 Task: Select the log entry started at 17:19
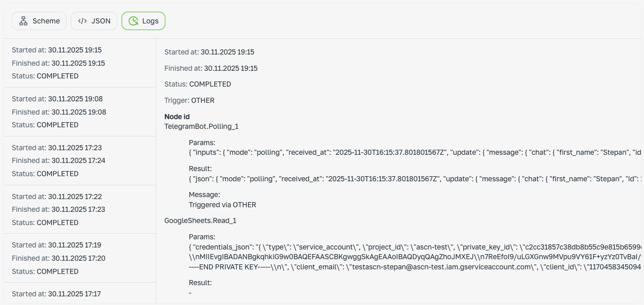(79, 258)
